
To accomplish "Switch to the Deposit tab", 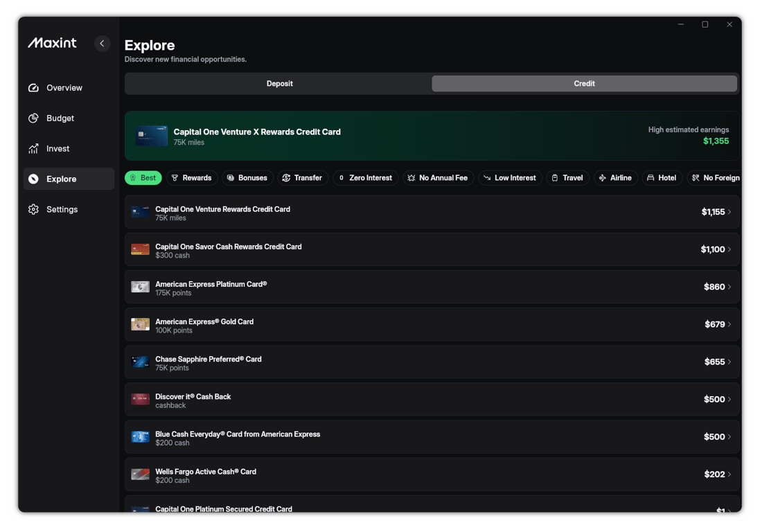I will click(x=279, y=83).
